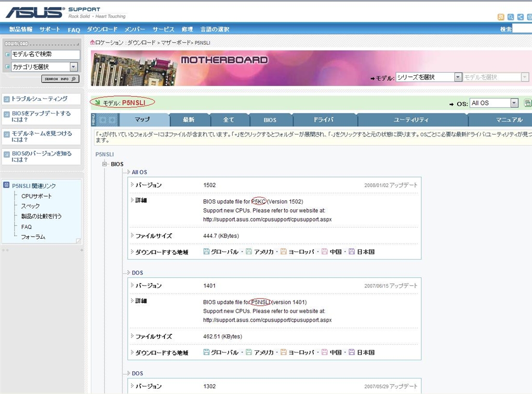Click the magnifier search icon in header
The image size is (532, 394).
click(x=510, y=17)
